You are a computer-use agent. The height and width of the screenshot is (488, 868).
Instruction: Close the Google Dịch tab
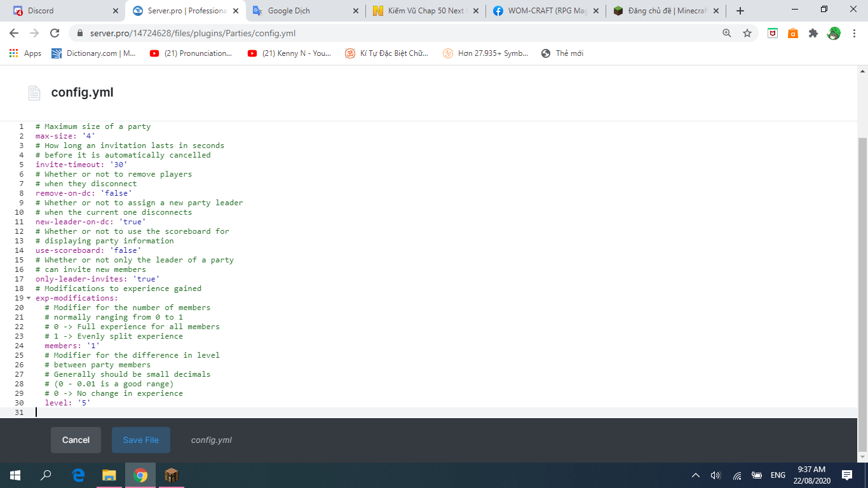[356, 11]
